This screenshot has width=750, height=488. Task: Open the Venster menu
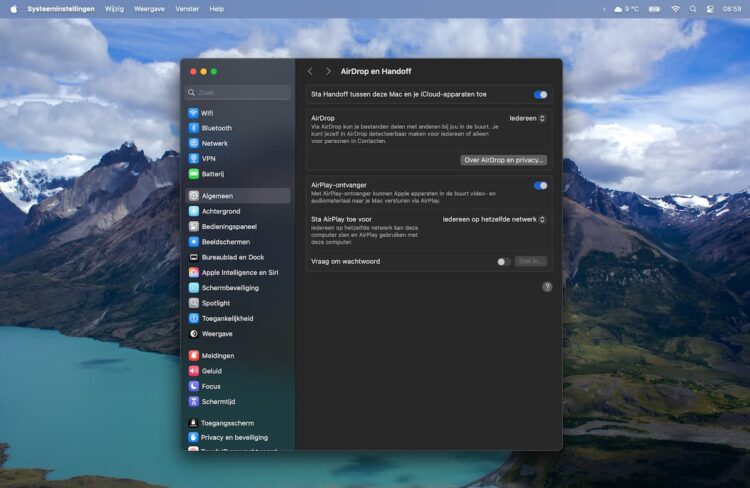tap(187, 8)
